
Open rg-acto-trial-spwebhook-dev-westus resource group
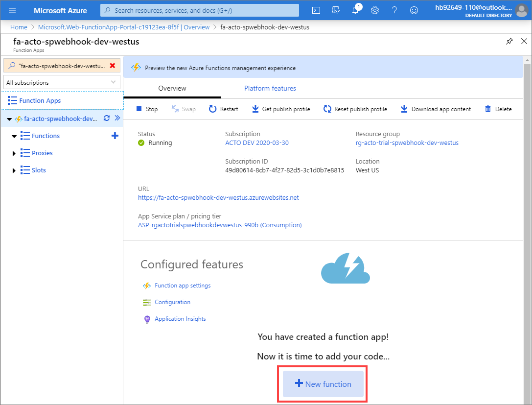pyautogui.click(x=407, y=143)
